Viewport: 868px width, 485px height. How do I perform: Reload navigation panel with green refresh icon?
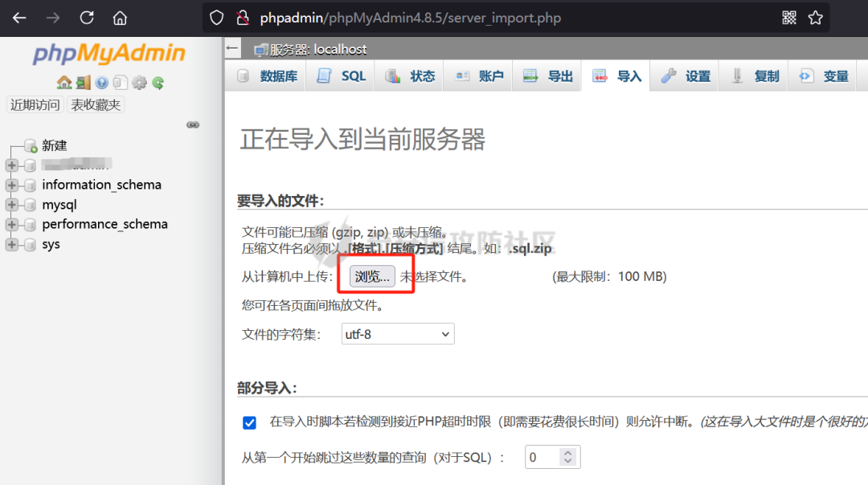[158, 83]
